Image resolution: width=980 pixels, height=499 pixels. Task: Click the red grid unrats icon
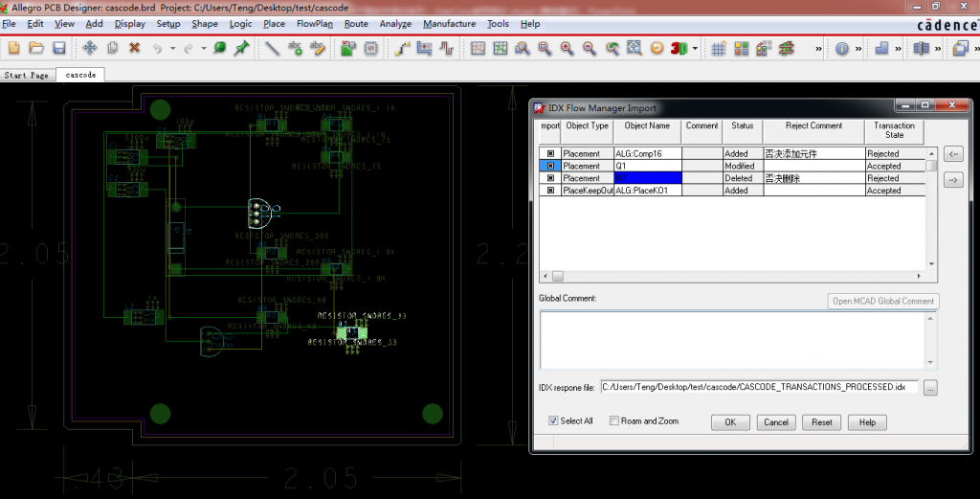click(479, 48)
